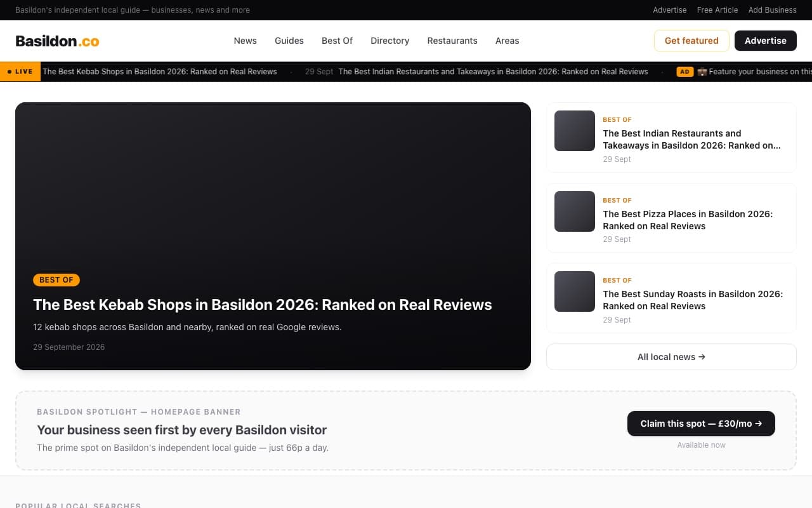This screenshot has width=812, height=508.
Task: Click the Basildon Spotlight banner heading
Action: tap(139, 412)
